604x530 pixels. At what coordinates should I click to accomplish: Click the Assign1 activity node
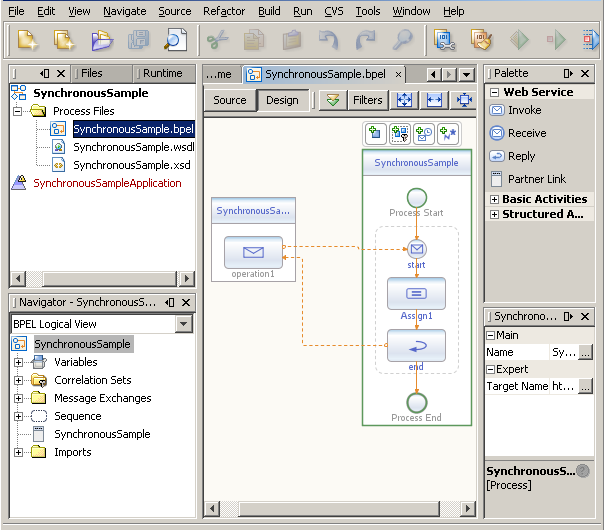(416, 294)
